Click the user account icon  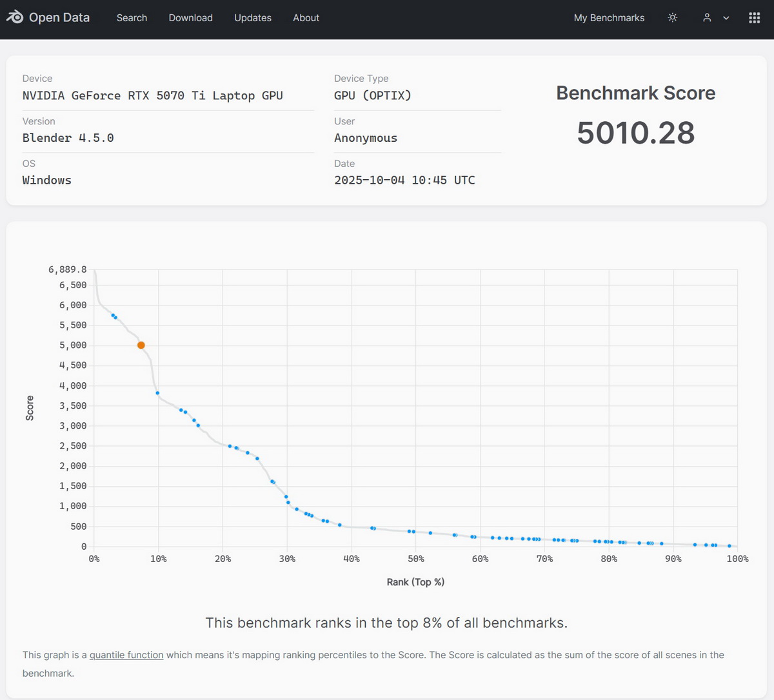707,17
